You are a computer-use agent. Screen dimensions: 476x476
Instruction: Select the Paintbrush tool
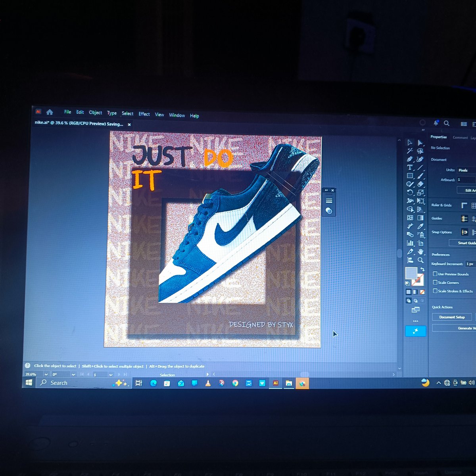420,176
